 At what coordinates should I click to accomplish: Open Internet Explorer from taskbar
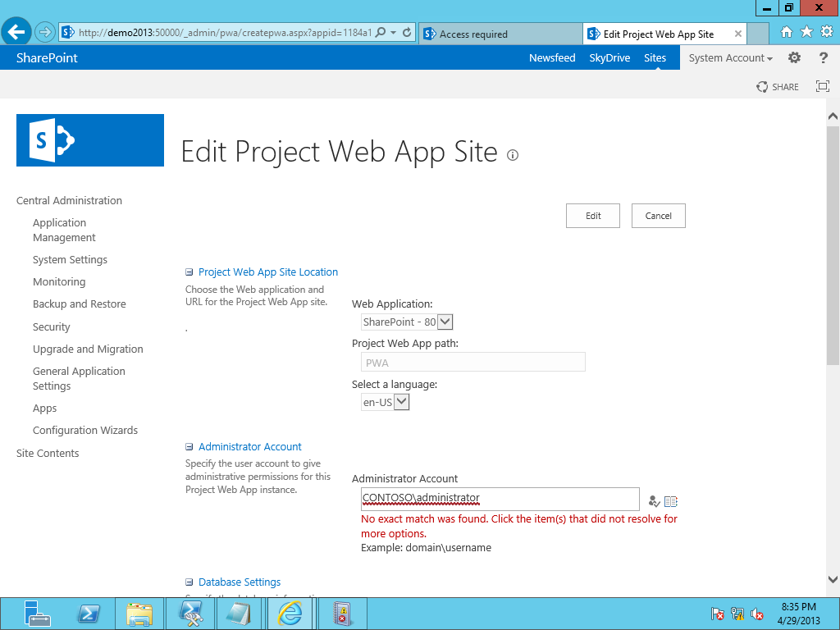[290, 613]
